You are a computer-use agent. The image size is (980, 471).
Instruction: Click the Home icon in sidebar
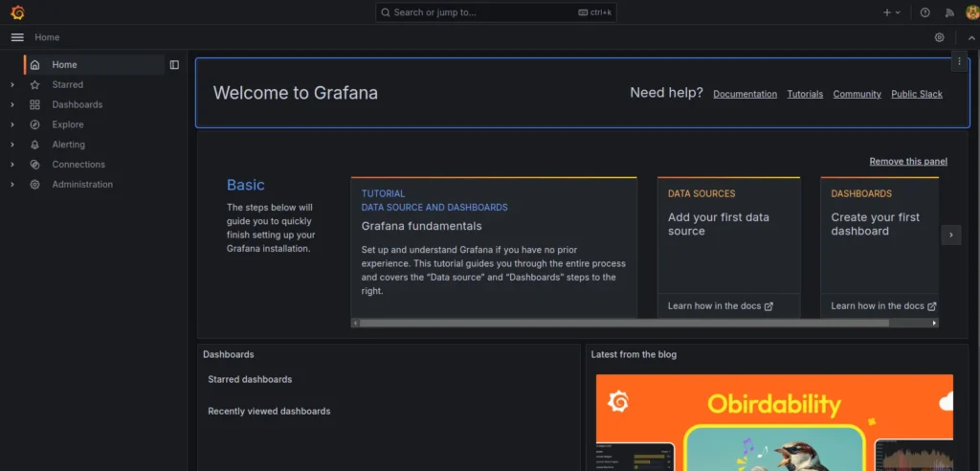35,64
